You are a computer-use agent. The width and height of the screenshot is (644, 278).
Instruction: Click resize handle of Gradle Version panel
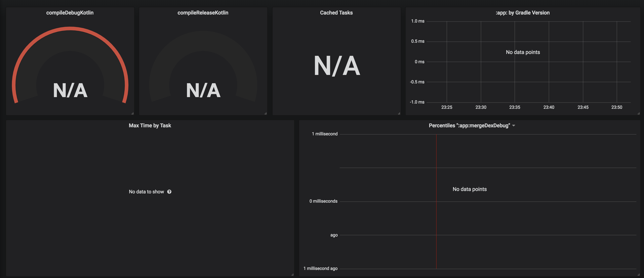point(639,113)
